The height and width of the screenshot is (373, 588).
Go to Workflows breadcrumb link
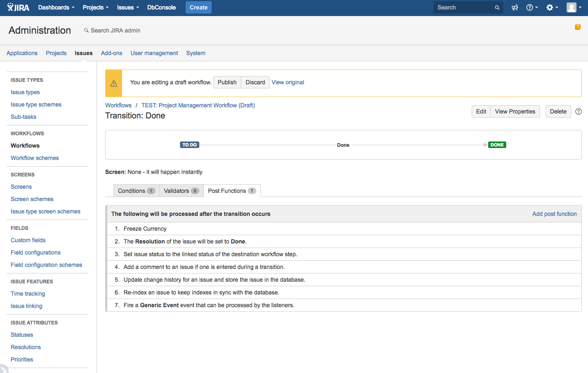pos(118,105)
